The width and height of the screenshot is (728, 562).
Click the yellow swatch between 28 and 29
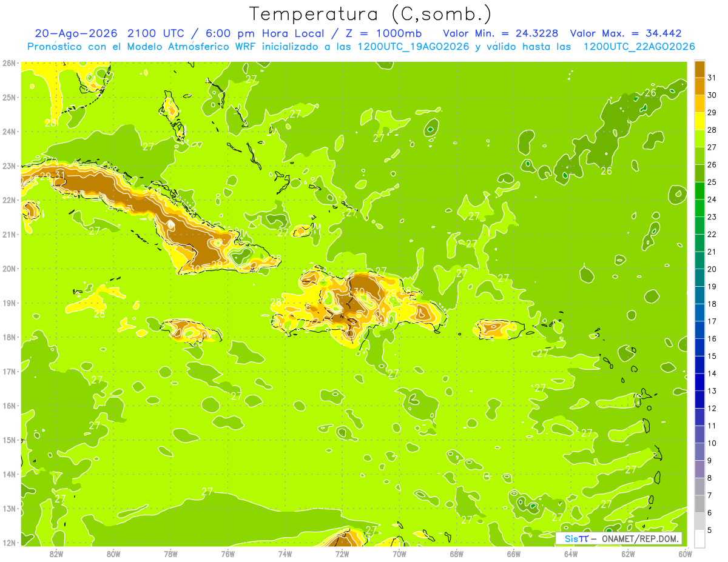699,121
